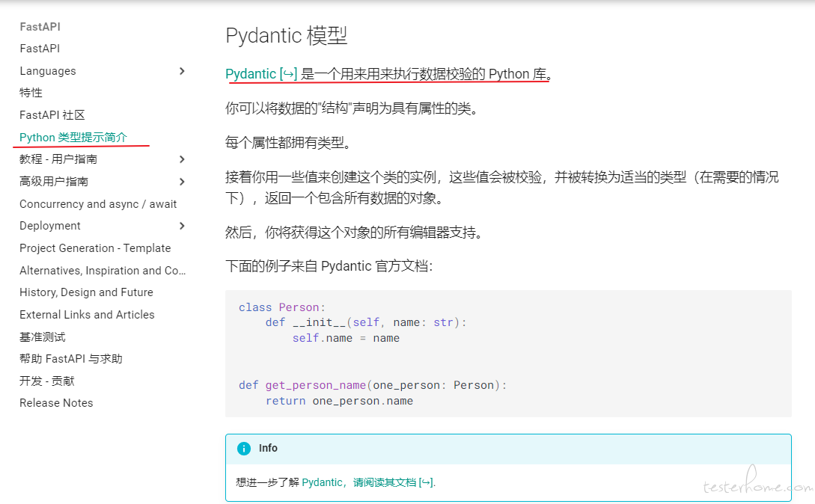Click the Pydantic 模型 heading
This screenshot has width=815, height=504.
click(287, 35)
